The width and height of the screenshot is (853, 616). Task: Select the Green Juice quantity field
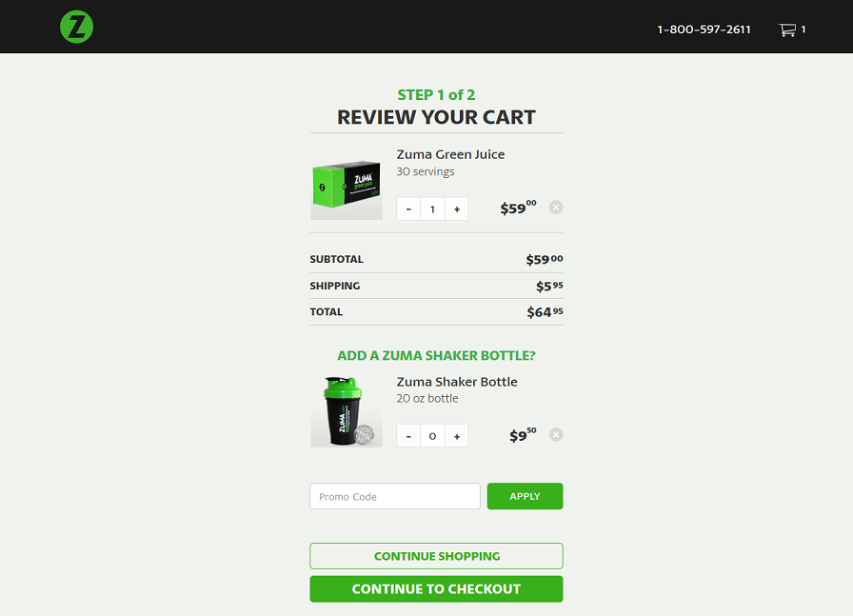pos(432,209)
